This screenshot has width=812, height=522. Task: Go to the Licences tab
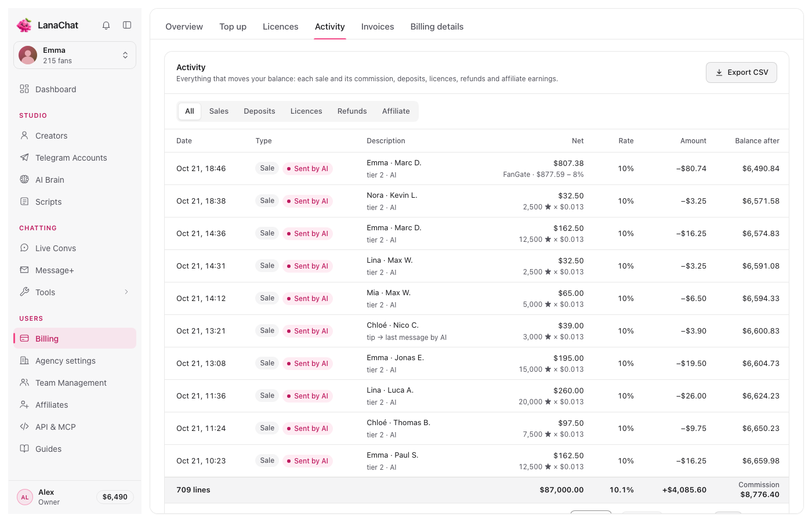281,27
